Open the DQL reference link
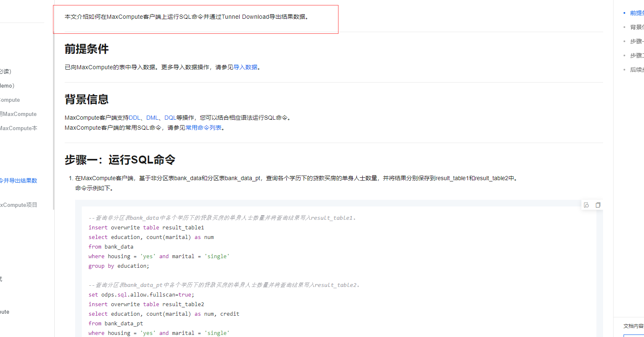Image resolution: width=644 pixels, height=337 pixels. click(x=170, y=118)
